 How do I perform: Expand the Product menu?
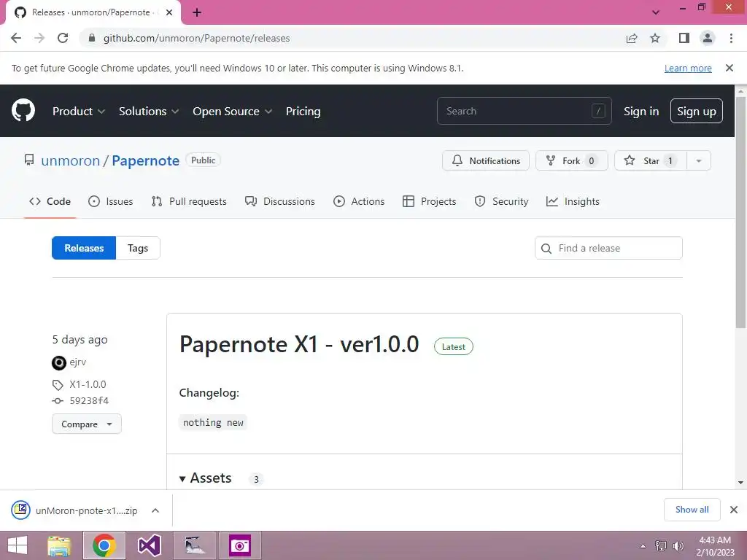click(x=79, y=111)
